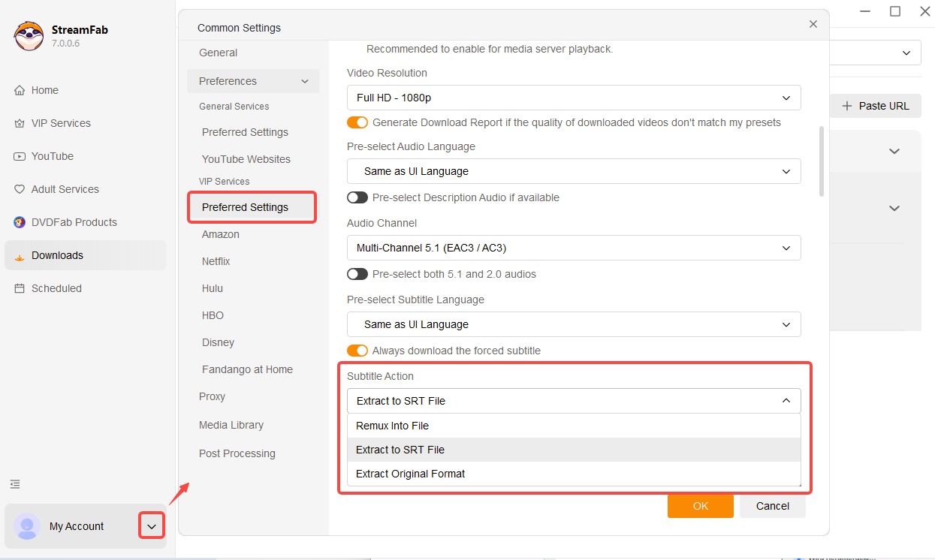Open the Video Resolution dropdown
Screen dimensions: 935x560
pos(786,98)
